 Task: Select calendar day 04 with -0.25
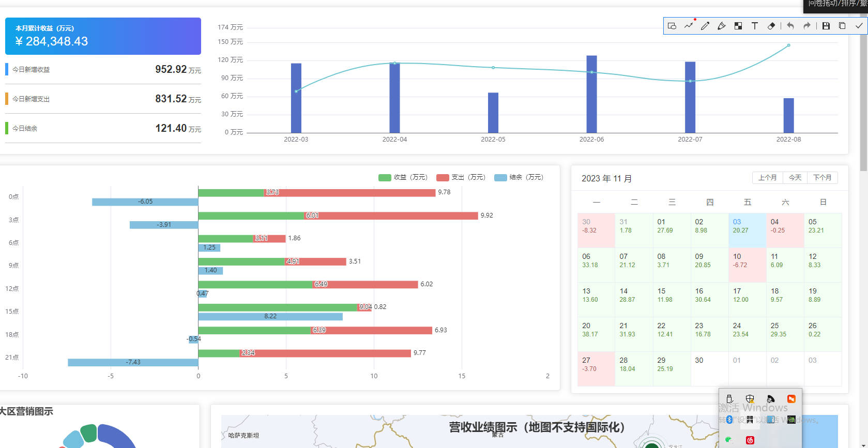785,230
